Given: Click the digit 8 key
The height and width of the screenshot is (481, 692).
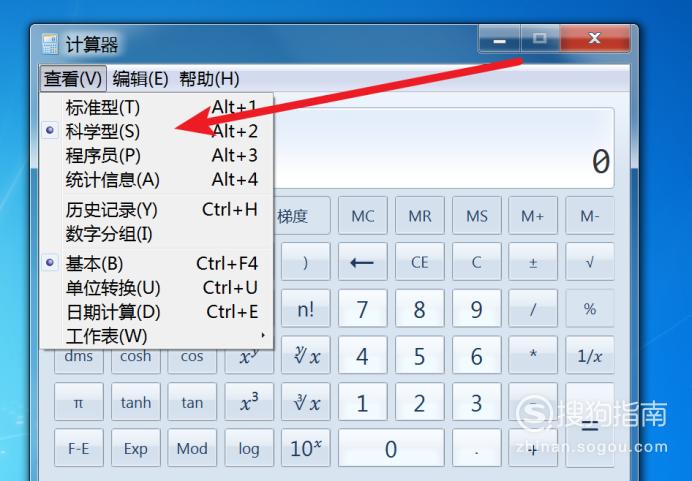Looking at the screenshot, I should 420,309.
